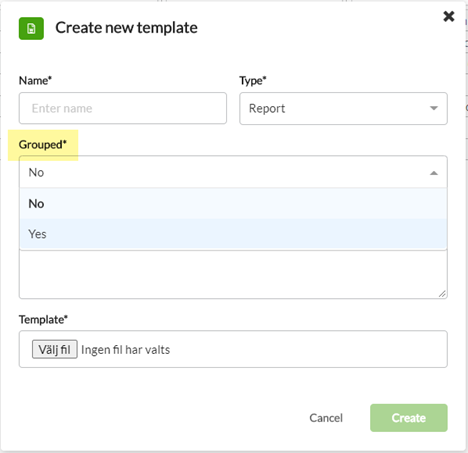Viewport: 468px width, 453px height.
Task: Cancel template creation
Action: 326,418
